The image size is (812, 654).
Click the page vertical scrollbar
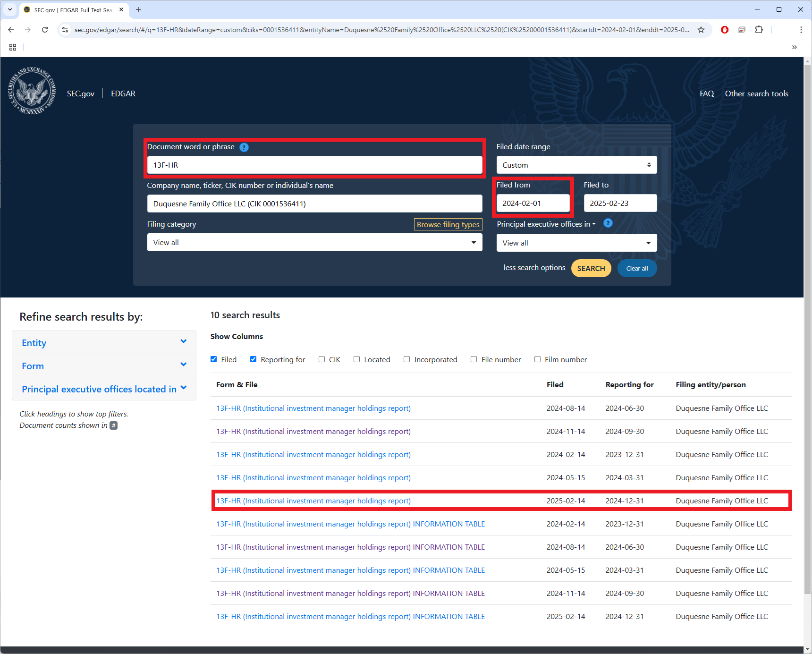[808, 331]
